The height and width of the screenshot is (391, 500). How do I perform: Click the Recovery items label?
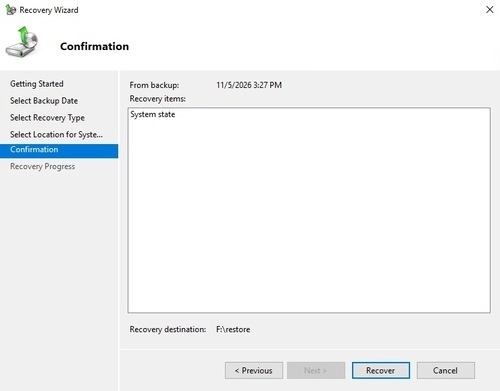tap(158, 99)
